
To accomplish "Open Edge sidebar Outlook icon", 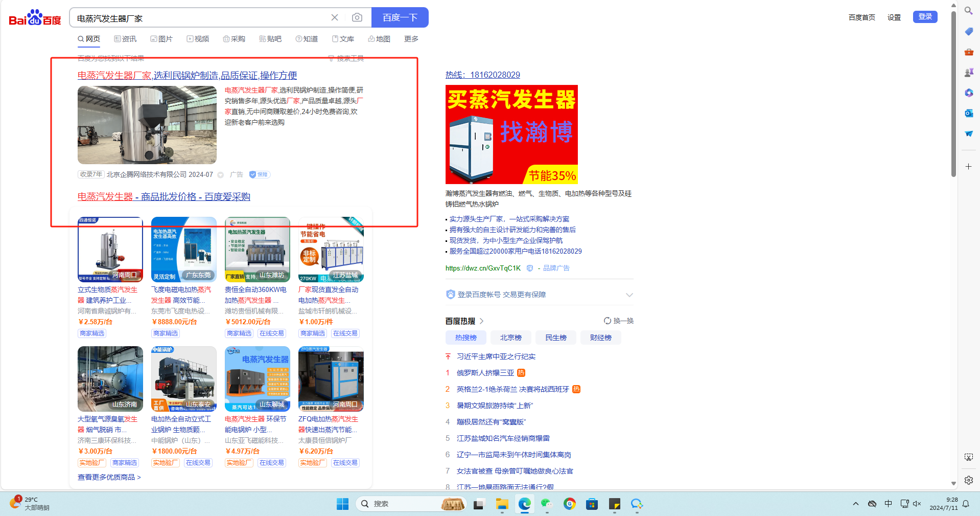I will (969, 114).
